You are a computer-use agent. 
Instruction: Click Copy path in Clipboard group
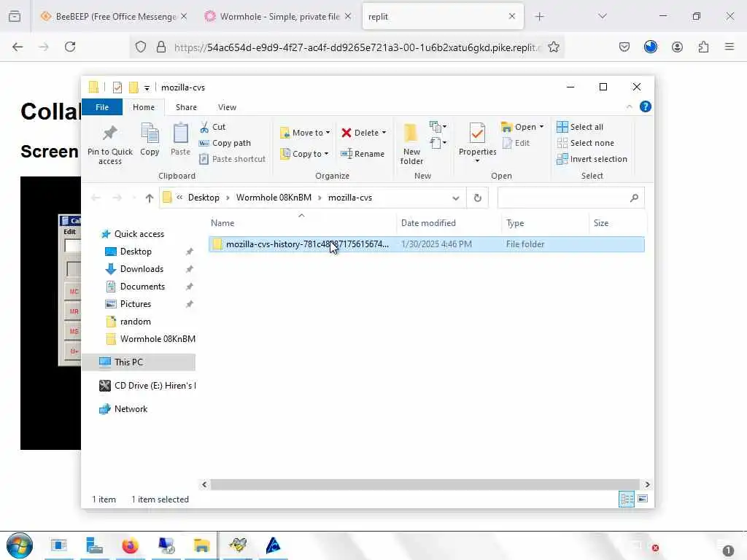(x=225, y=143)
